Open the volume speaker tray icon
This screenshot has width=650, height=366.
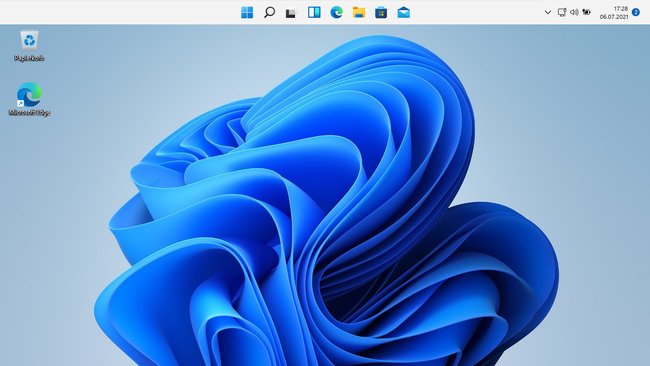click(x=574, y=12)
